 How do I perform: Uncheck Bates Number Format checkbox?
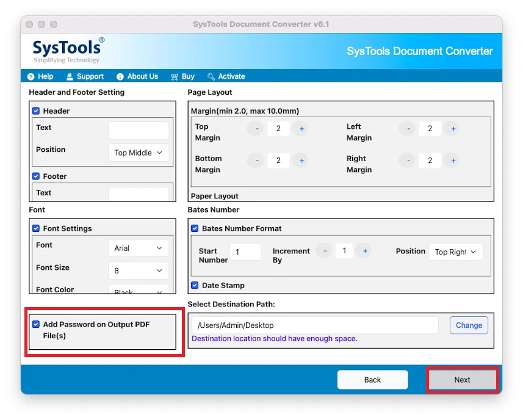(195, 228)
